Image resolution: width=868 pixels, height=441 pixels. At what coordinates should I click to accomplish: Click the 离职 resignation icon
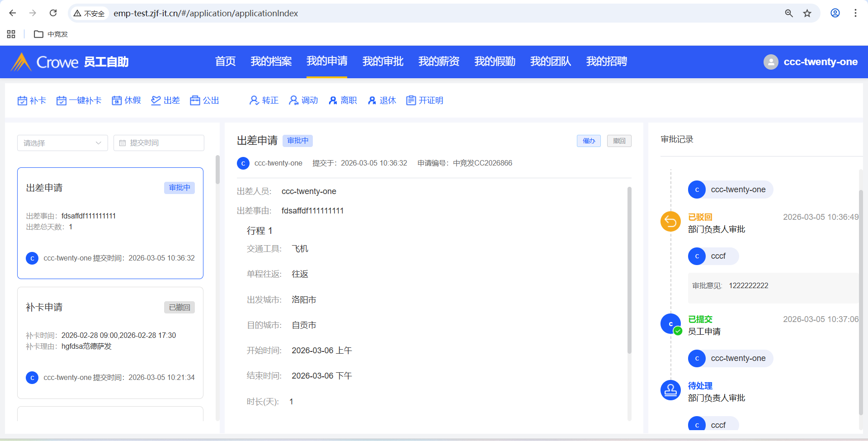coord(333,100)
